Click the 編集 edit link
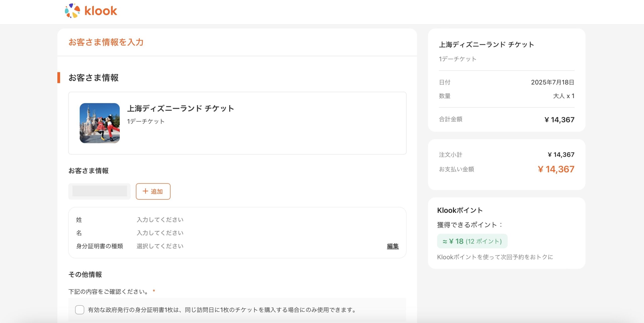This screenshot has width=644, height=323. (x=393, y=246)
